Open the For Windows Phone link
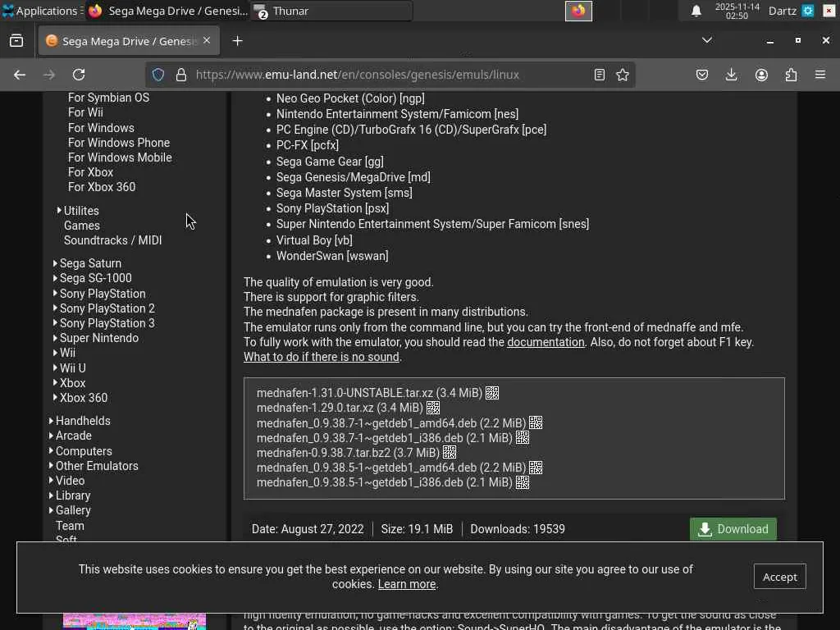This screenshot has height=630, width=840. (x=118, y=143)
